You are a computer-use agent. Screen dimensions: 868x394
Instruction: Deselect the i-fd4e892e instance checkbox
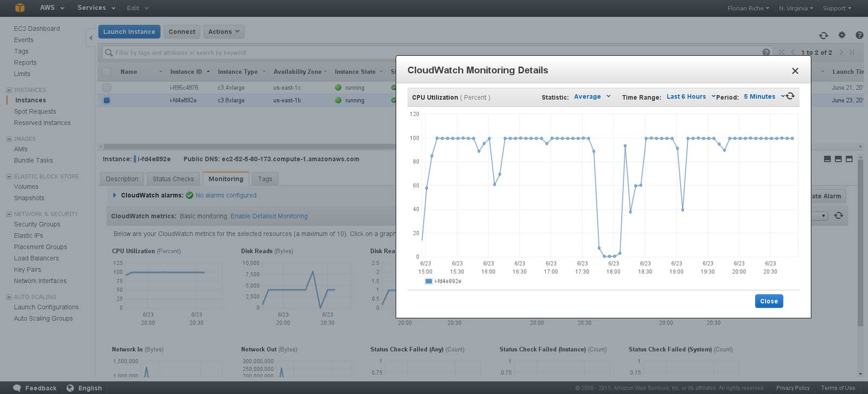tap(106, 100)
